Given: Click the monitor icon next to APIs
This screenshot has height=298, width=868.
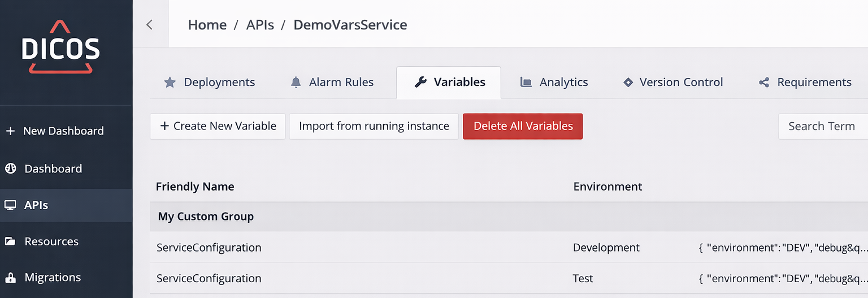Looking at the screenshot, I should pos(10,205).
